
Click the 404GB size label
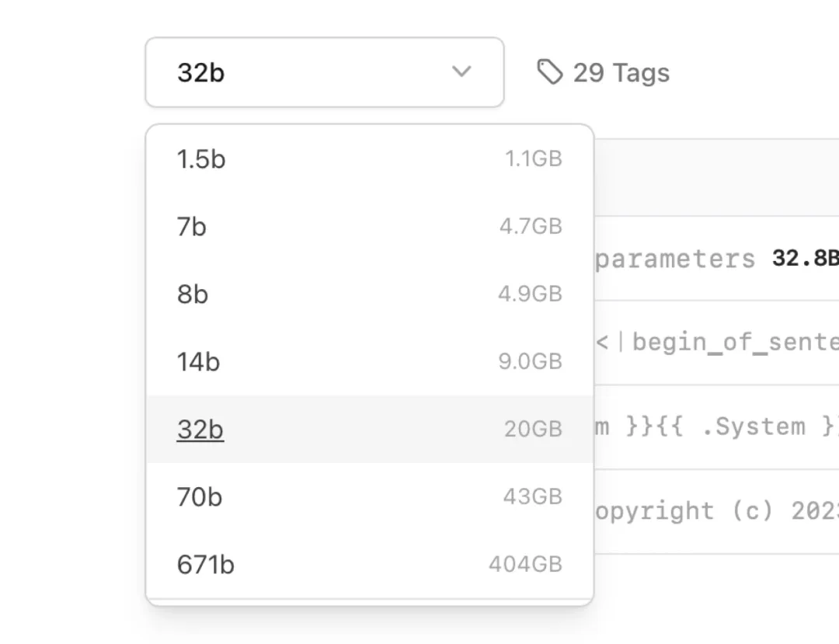(525, 565)
